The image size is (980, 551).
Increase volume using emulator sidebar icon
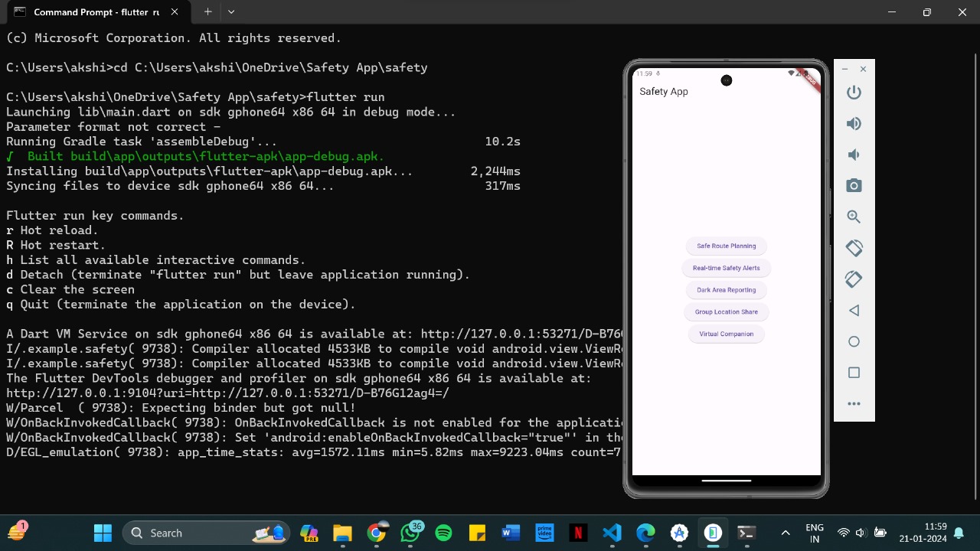[854, 123]
